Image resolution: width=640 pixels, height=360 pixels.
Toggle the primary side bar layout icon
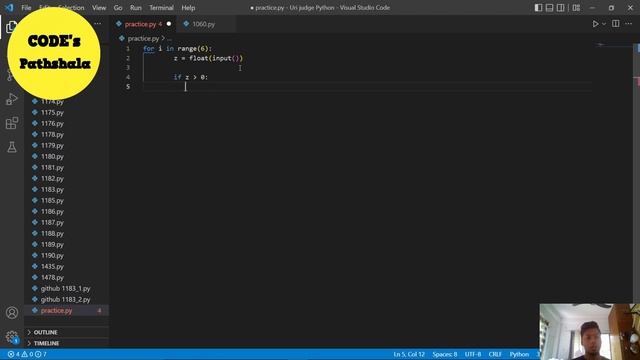(x=538, y=8)
